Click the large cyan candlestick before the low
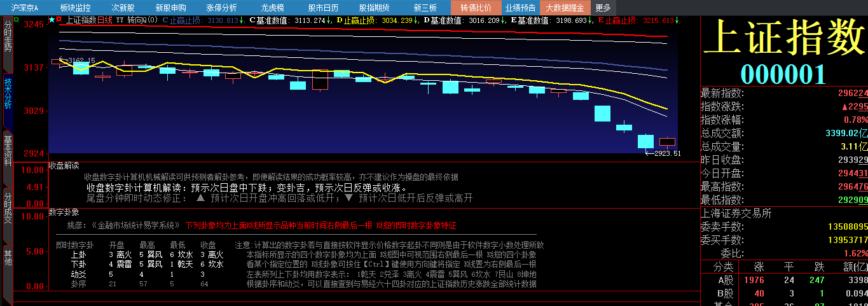The width and height of the screenshot is (868, 306). click(x=602, y=113)
